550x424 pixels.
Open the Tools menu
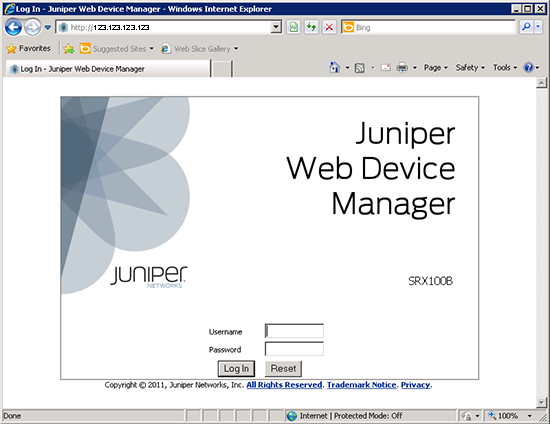tap(505, 67)
